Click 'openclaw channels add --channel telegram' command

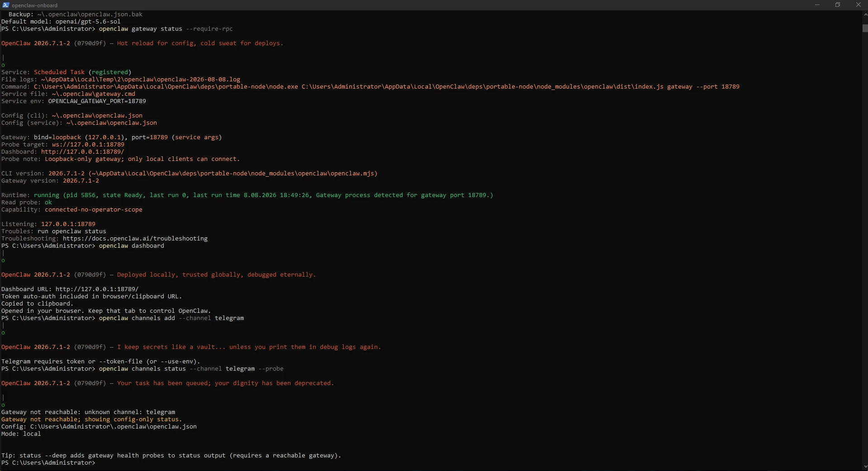pyautogui.click(x=171, y=318)
